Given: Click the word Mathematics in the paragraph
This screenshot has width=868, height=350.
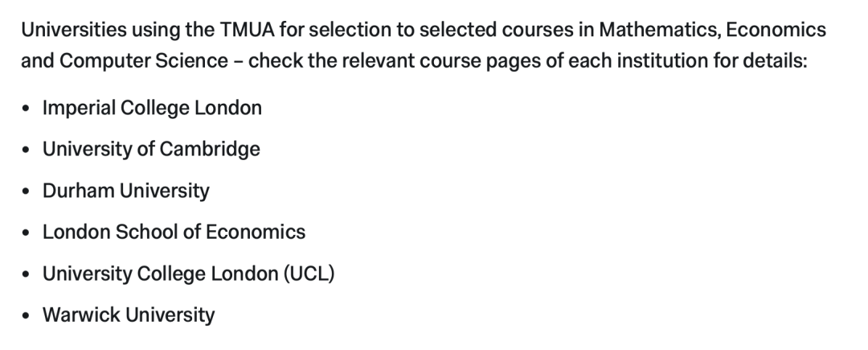Looking at the screenshot, I should (x=634, y=31).
